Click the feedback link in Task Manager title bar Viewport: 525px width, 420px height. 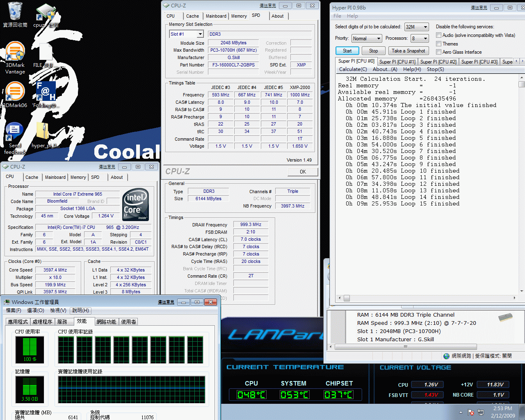(x=166, y=302)
